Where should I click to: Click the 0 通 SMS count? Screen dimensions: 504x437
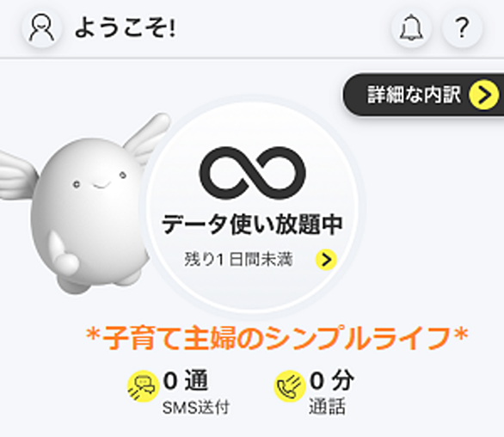(x=186, y=381)
